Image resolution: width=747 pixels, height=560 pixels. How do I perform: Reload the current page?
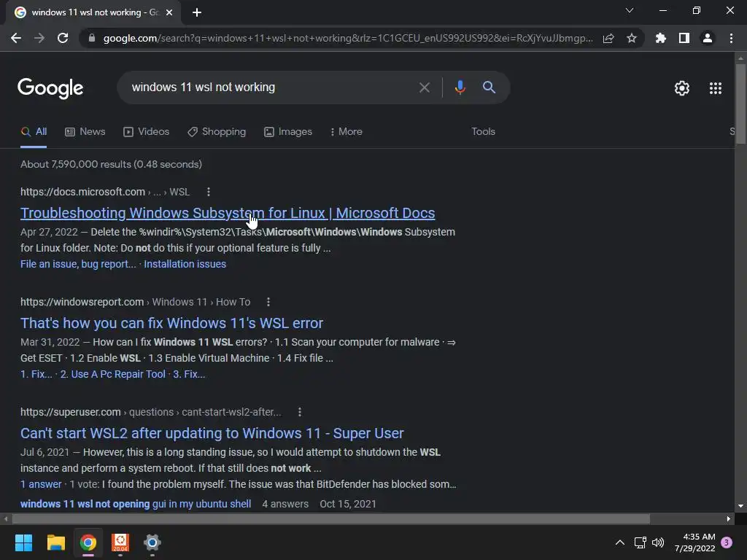[63, 38]
